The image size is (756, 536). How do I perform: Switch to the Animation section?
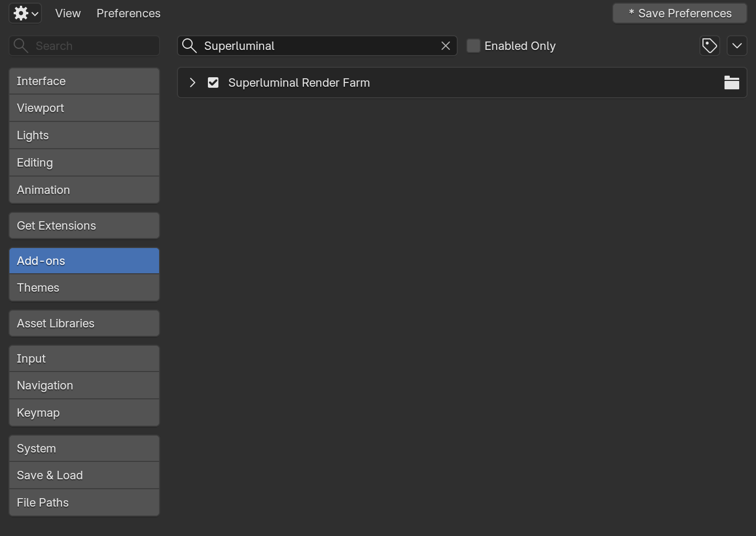(x=84, y=190)
